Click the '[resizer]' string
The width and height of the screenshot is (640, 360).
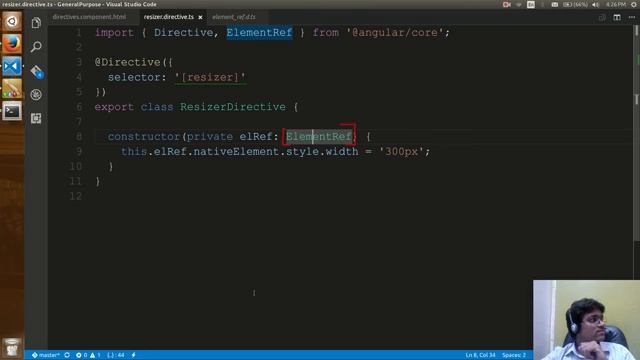210,77
